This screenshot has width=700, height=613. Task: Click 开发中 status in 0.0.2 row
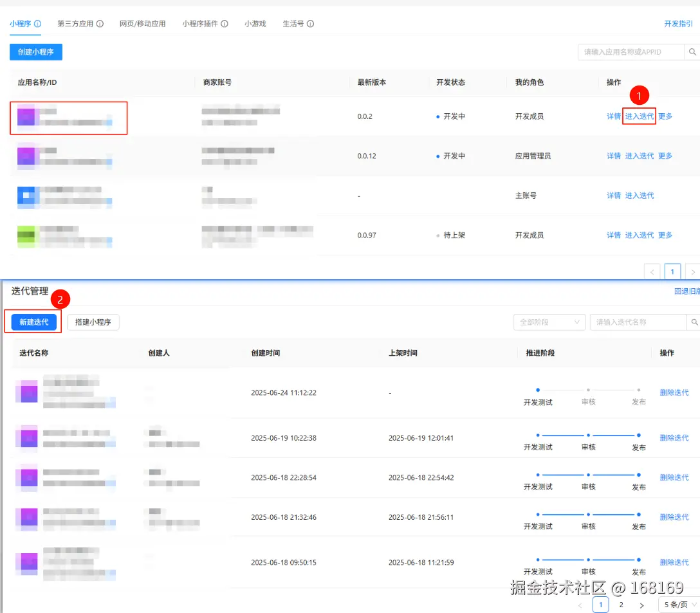(451, 116)
